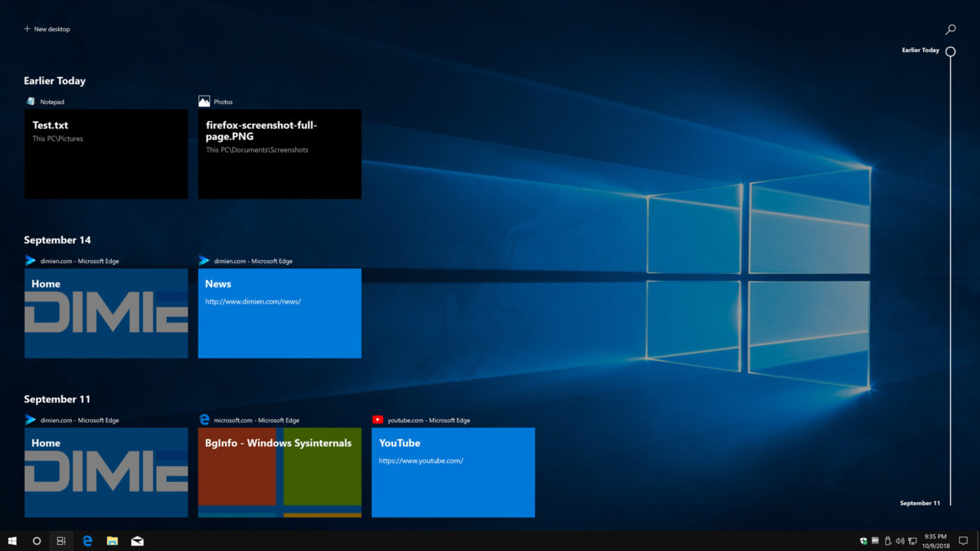Create a New desktop
The height and width of the screenshot is (551, 980).
coord(47,29)
